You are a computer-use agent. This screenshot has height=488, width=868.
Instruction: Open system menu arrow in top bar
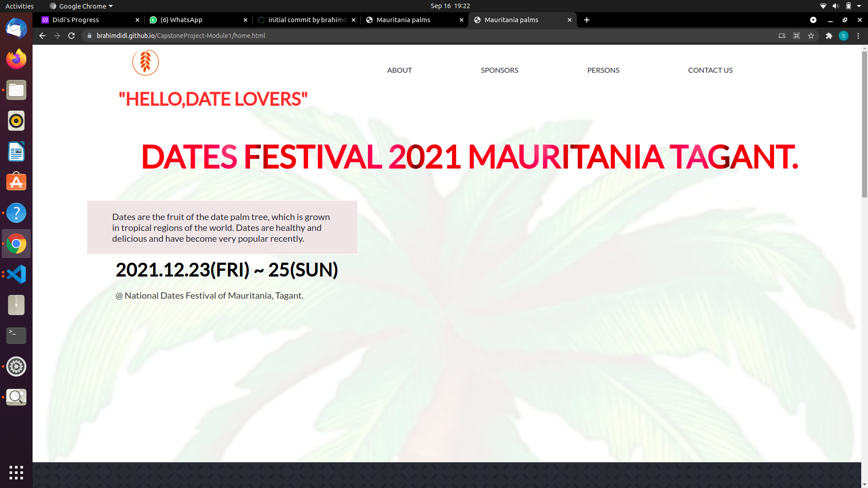click(859, 6)
